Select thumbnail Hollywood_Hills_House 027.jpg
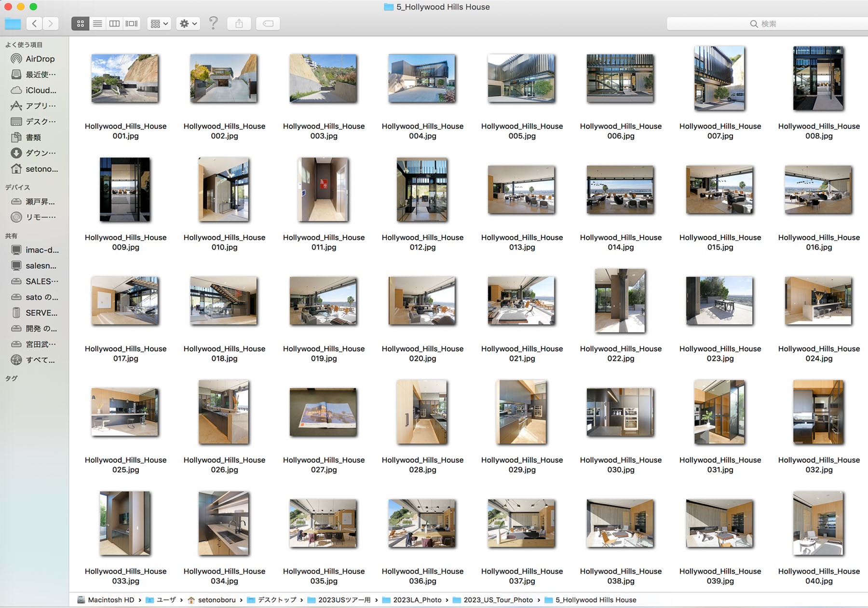This screenshot has width=868, height=608. (323, 413)
